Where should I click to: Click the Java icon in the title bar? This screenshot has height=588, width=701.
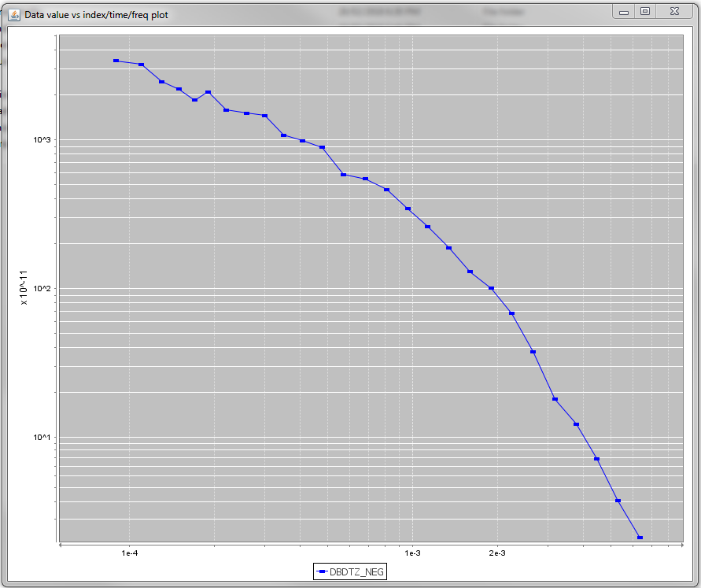click(x=14, y=15)
